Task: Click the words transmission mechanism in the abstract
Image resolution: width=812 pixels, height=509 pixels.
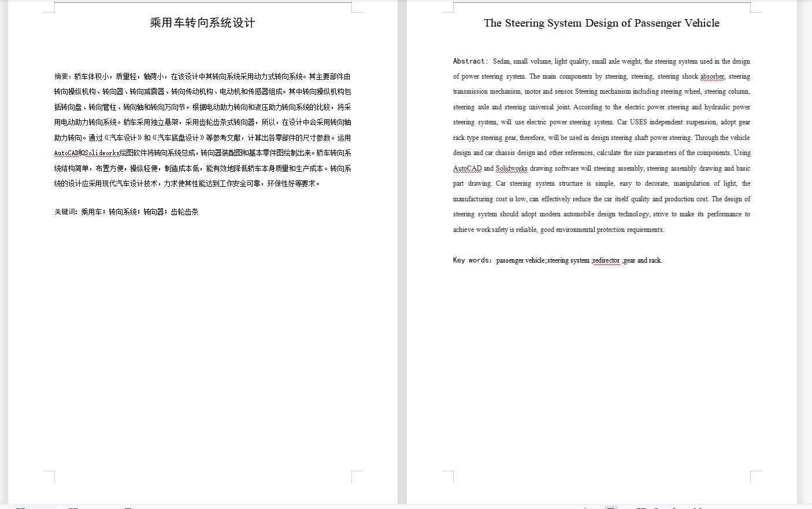Action: 487,91
